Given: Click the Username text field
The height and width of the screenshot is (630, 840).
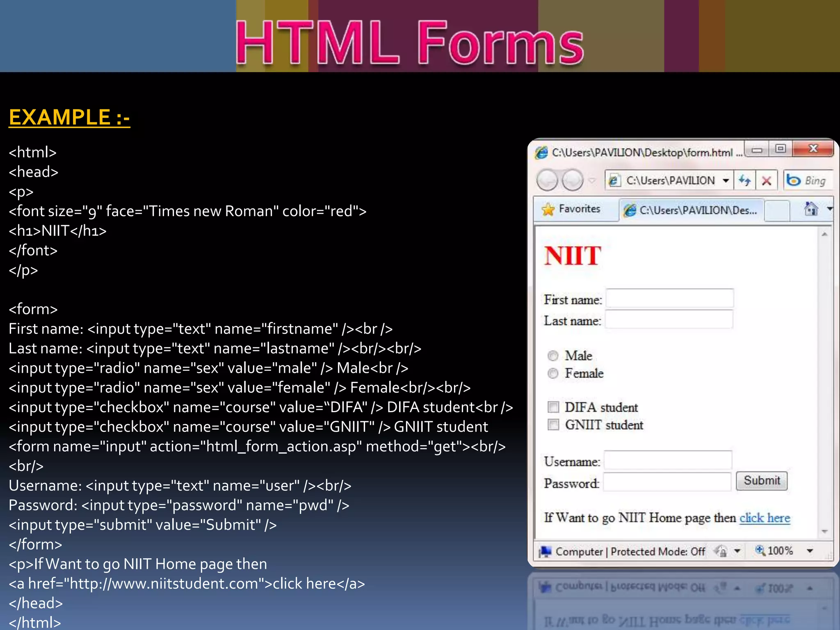Looking at the screenshot, I should pyautogui.click(x=668, y=460).
